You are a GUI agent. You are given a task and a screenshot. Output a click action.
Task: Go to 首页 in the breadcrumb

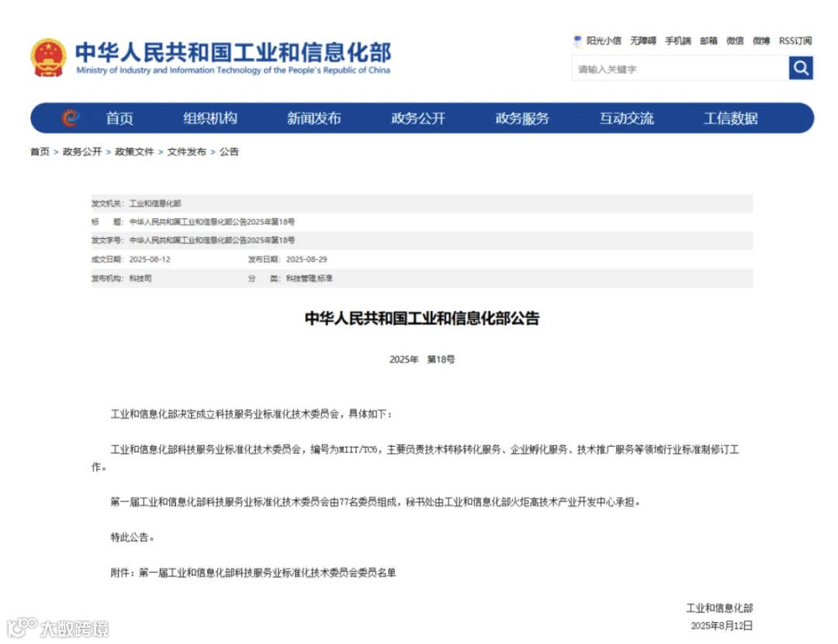click(40, 152)
